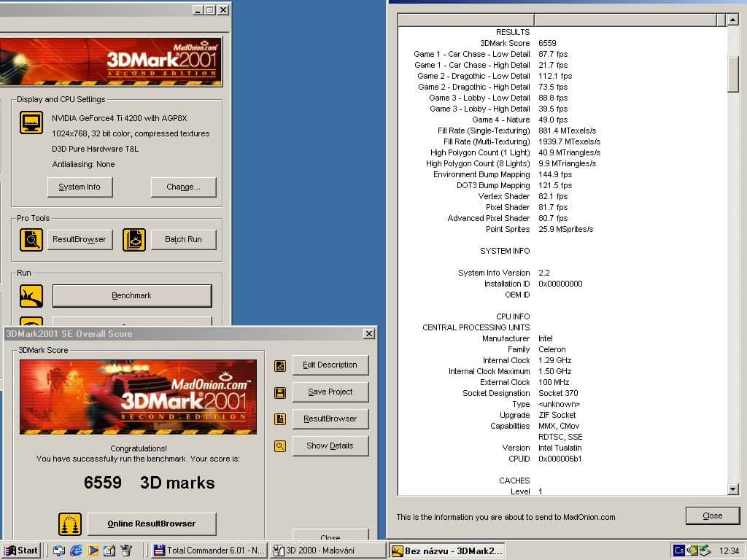
Task: Click Show Details button
Action: 330,446
